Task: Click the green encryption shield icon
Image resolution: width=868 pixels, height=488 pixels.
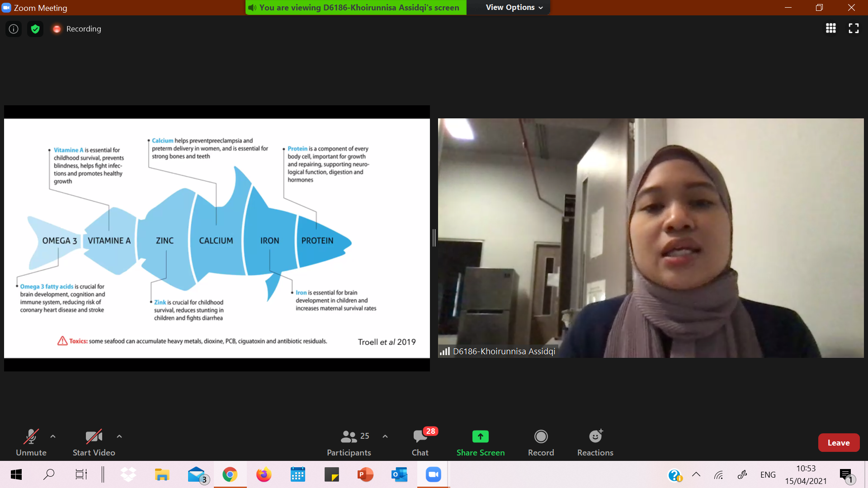Action: 35,29
